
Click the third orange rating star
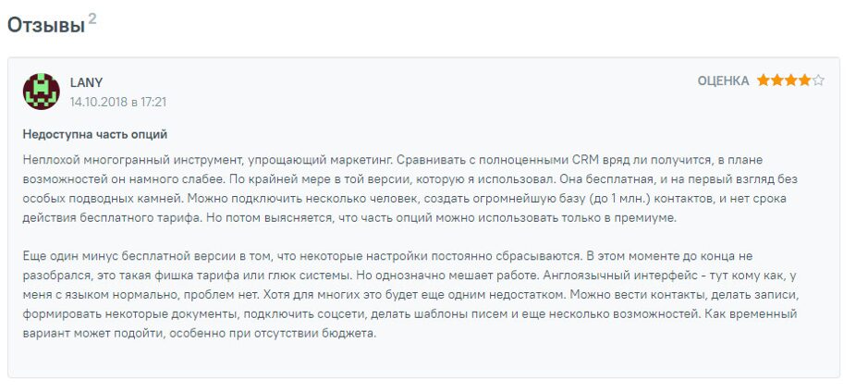point(790,81)
